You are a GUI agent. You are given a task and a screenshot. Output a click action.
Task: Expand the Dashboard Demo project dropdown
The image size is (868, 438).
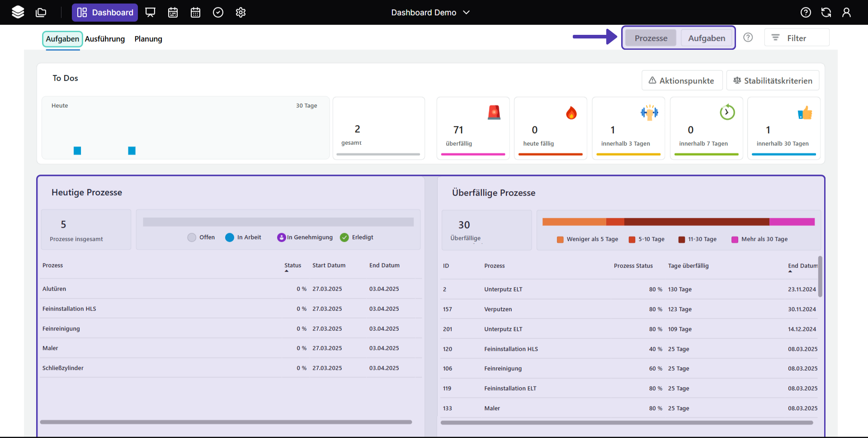(x=430, y=12)
